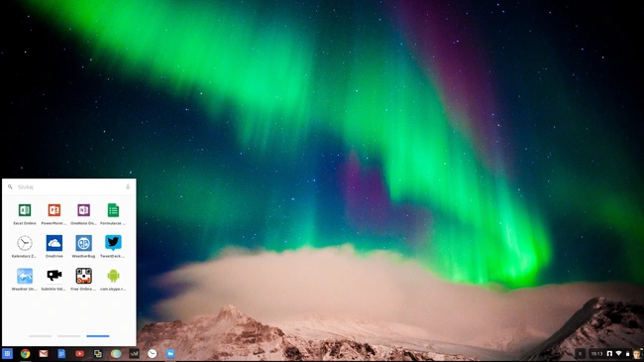Viewport: 644px width, 362px height.
Task: Open the TweetDeck app
Action: click(113, 246)
